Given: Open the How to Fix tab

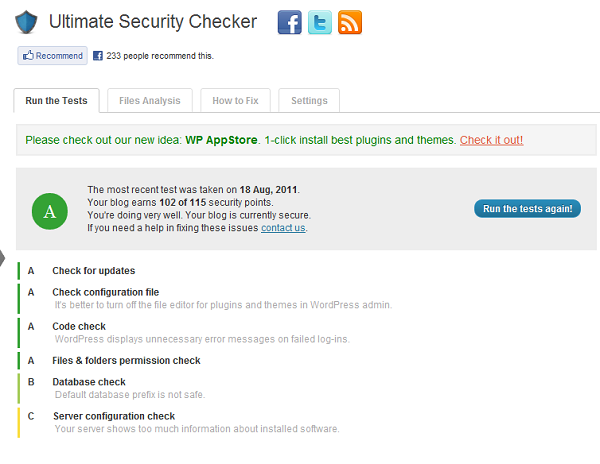Looking at the screenshot, I should click(x=235, y=101).
